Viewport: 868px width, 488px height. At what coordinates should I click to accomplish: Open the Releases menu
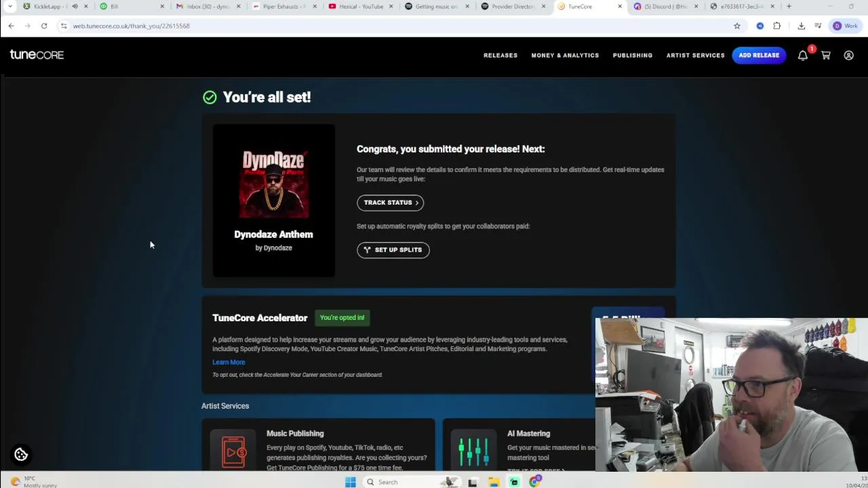point(500,56)
